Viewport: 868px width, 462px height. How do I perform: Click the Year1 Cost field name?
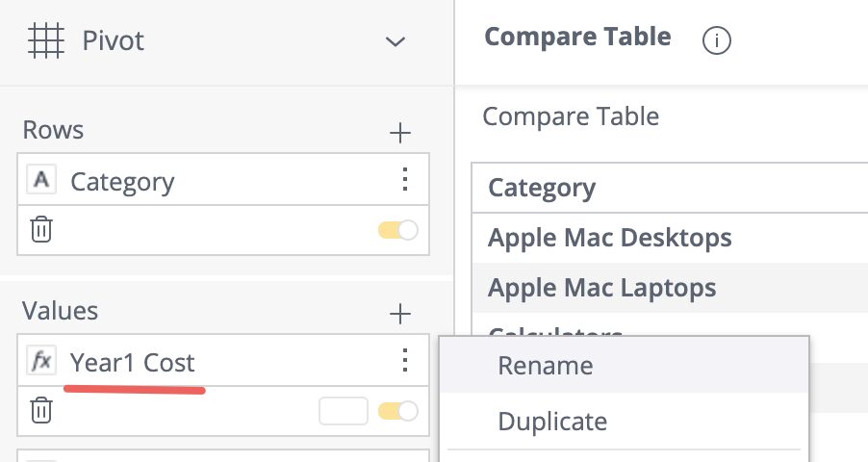132,363
